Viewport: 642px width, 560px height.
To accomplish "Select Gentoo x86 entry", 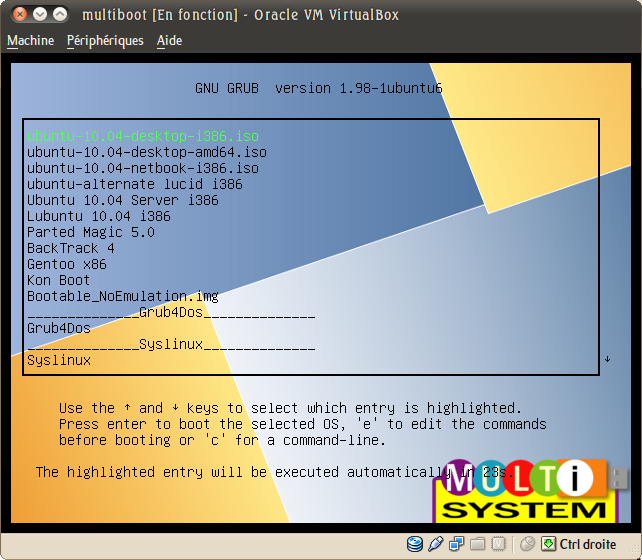I will [x=67, y=264].
